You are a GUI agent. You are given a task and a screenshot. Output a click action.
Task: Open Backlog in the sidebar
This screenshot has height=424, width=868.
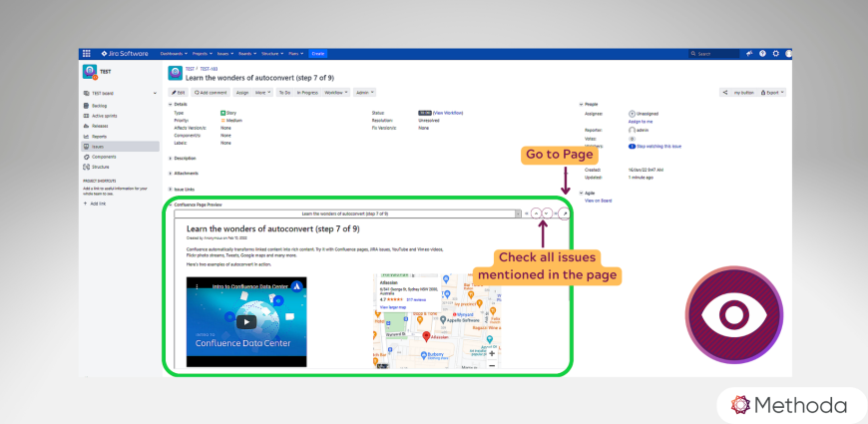click(x=100, y=106)
